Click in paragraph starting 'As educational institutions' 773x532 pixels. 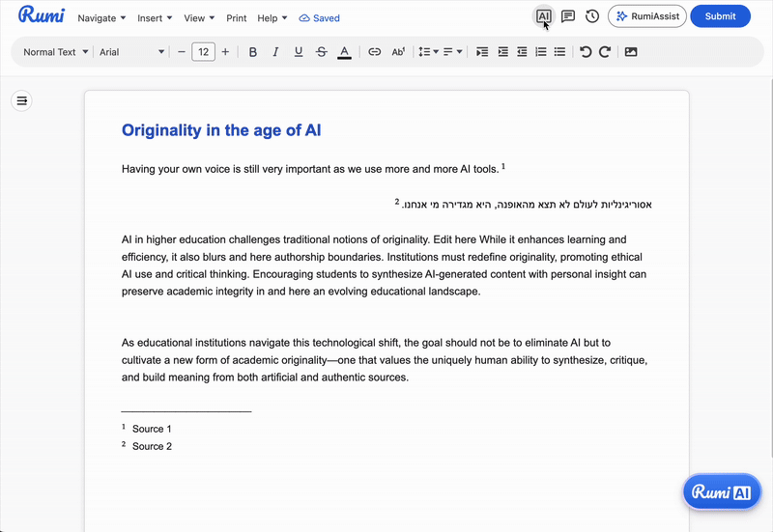(x=385, y=360)
